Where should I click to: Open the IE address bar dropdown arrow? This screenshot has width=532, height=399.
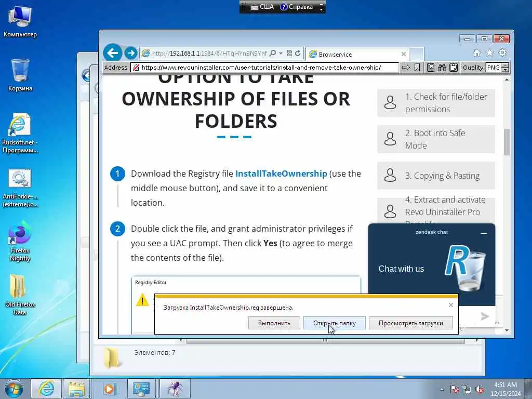click(281, 54)
